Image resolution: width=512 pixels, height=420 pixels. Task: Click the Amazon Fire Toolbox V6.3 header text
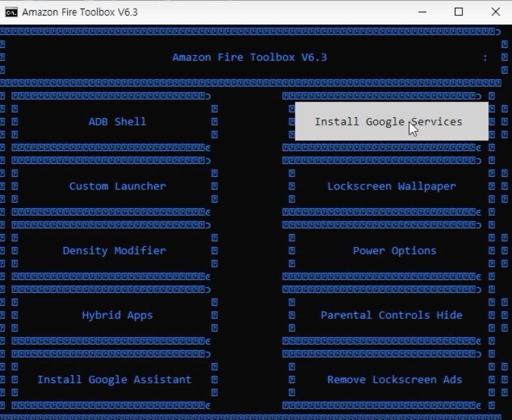pyautogui.click(x=250, y=57)
